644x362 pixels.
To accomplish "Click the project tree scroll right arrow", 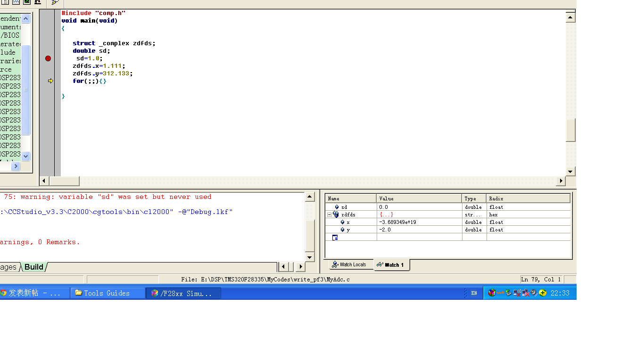I will [x=16, y=166].
